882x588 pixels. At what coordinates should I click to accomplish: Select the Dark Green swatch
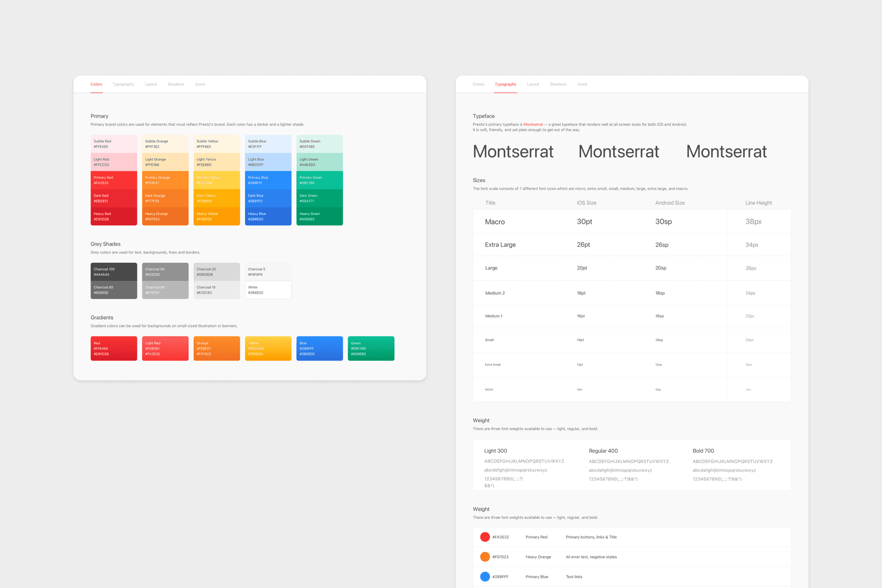tap(320, 198)
